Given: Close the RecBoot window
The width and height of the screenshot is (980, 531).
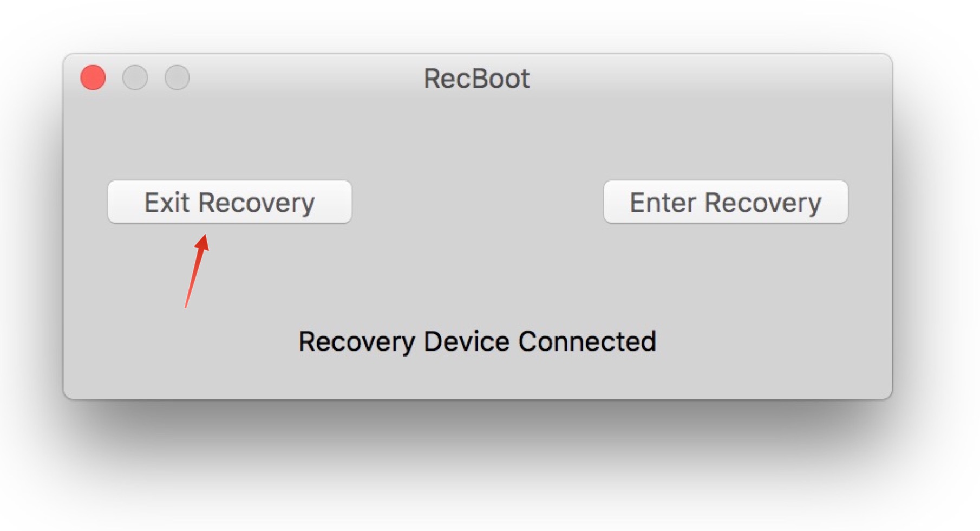Looking at the screenshot, I should coord(93,77).
